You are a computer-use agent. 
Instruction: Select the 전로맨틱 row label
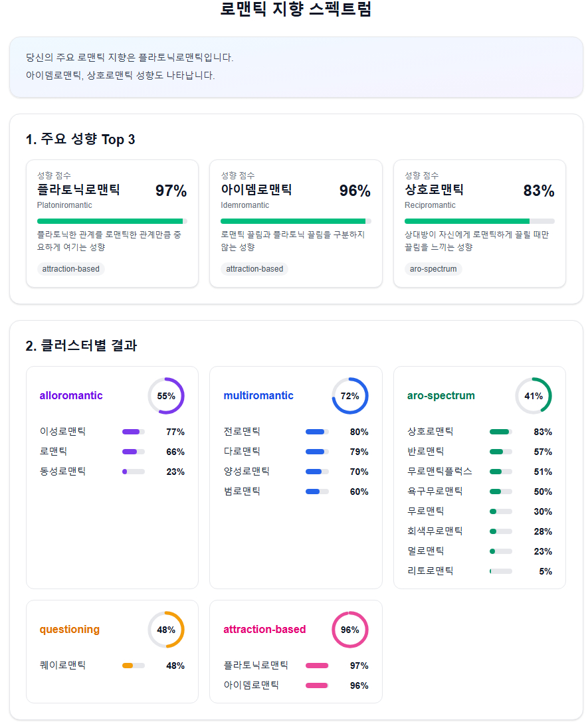click(242, 432)
